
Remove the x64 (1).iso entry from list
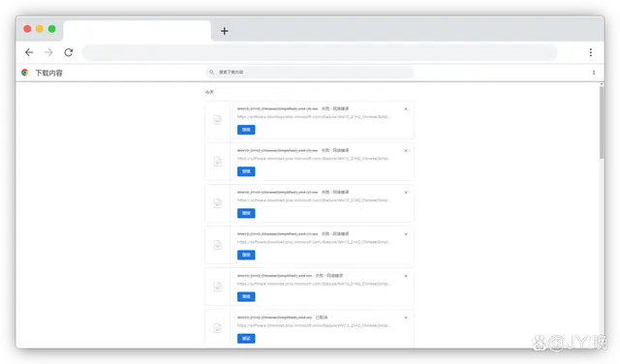coord(406,234)
